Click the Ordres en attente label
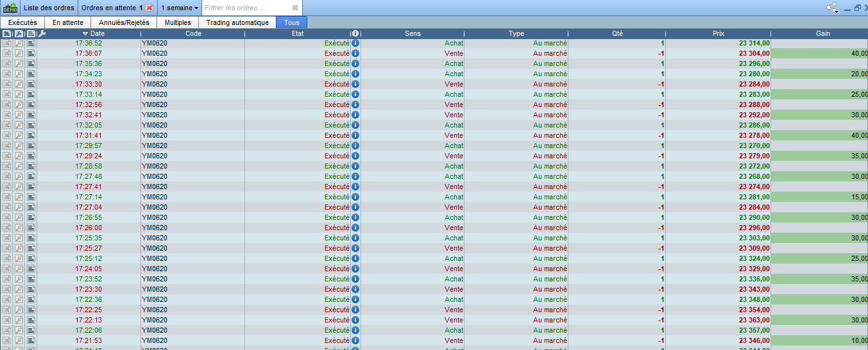This screenshot has width=868, height=350. click(108, 8)
